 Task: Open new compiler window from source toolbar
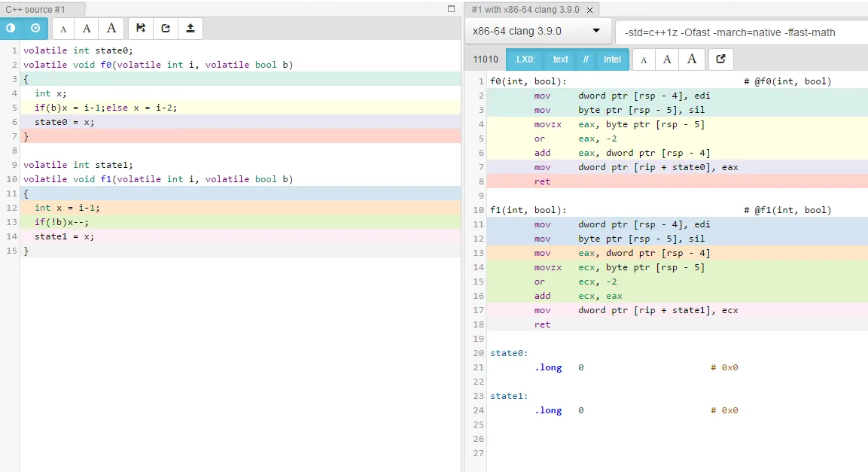166,29
